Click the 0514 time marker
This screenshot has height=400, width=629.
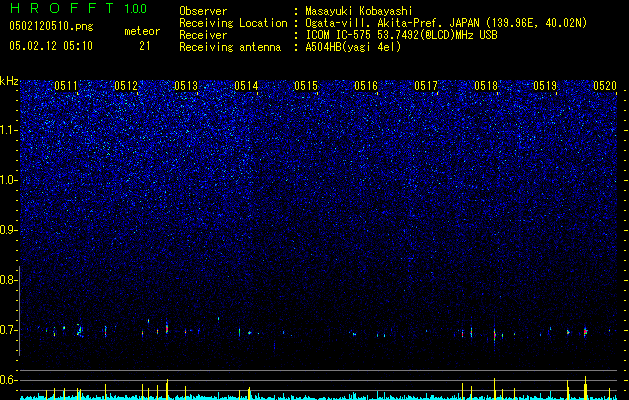[246, 86]
